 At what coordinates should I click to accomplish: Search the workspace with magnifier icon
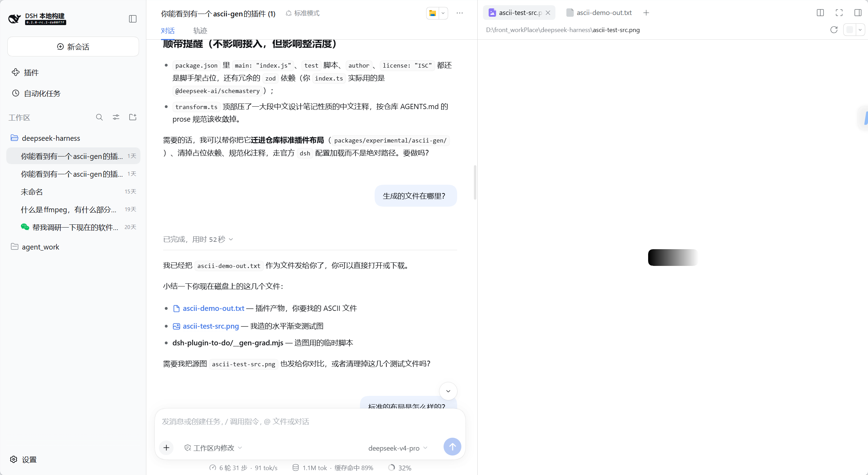click(x=99, y=117)
